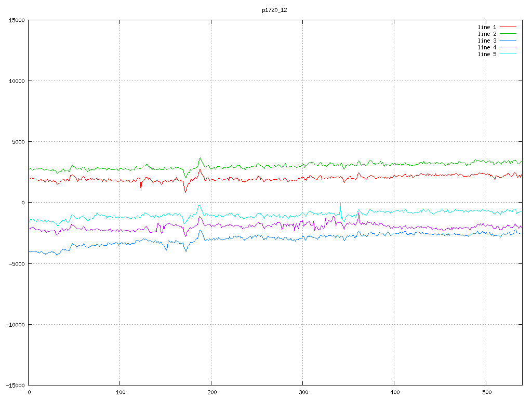Select the line 1 legend label

pyautogui.click(x=487, y=27)
